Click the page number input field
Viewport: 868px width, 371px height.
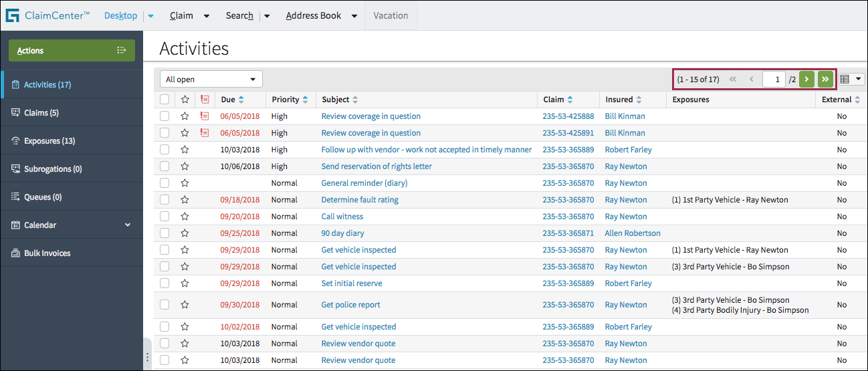774,80
